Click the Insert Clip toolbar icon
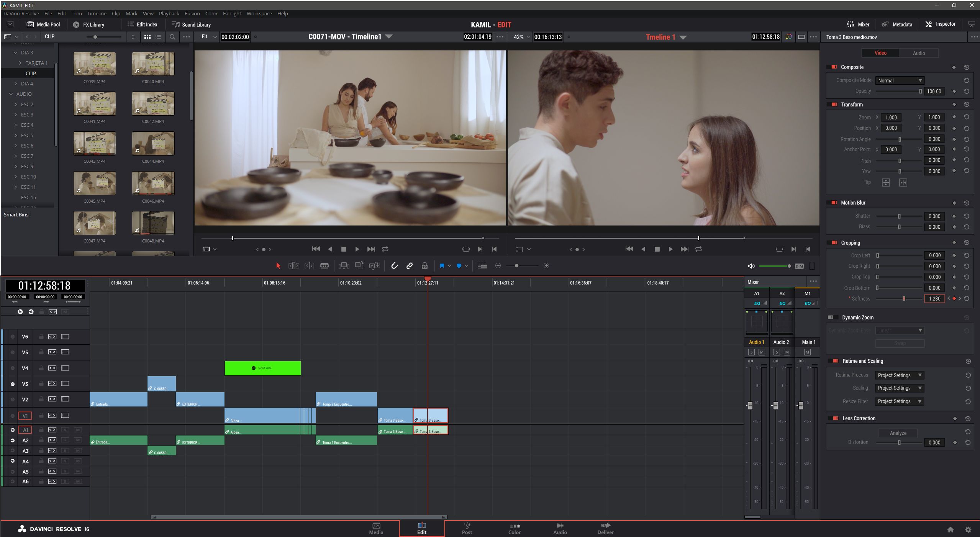980x537 pixels. point(344,265)
